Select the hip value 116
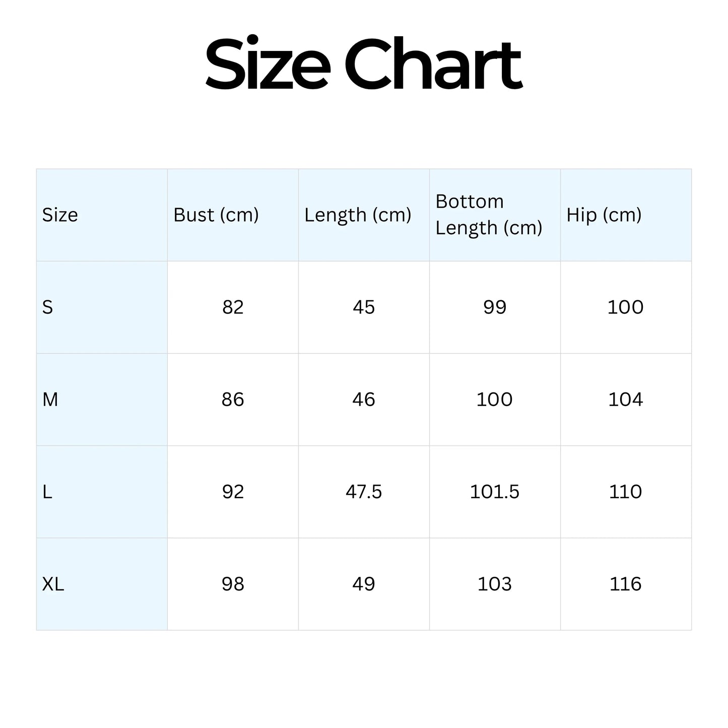Screen dimensions: 728x728 (625, 584)
